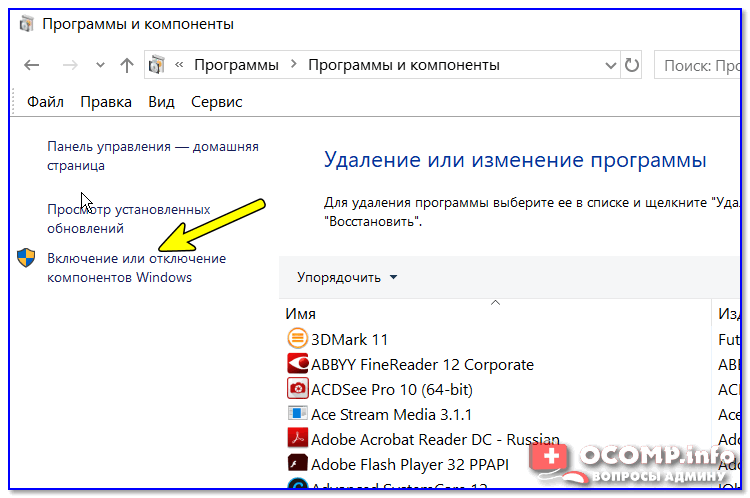
Task: Select ACDSee Pro 10 (64-bit)
Action: (x=391, y=389)
